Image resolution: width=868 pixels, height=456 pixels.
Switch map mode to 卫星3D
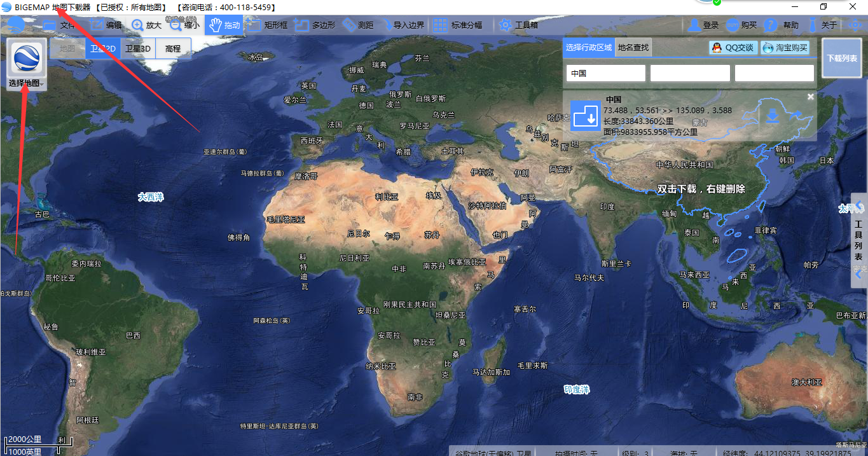click(x=138, y=48)
